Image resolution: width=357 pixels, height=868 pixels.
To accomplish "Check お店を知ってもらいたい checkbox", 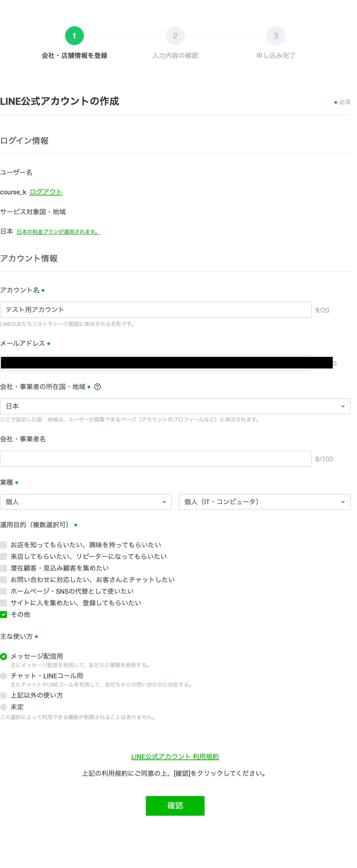I will click(4, 545).
